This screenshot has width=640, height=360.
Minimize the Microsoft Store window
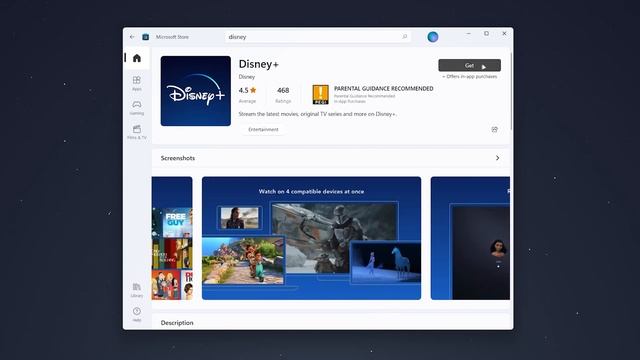(x=469, y=33)
